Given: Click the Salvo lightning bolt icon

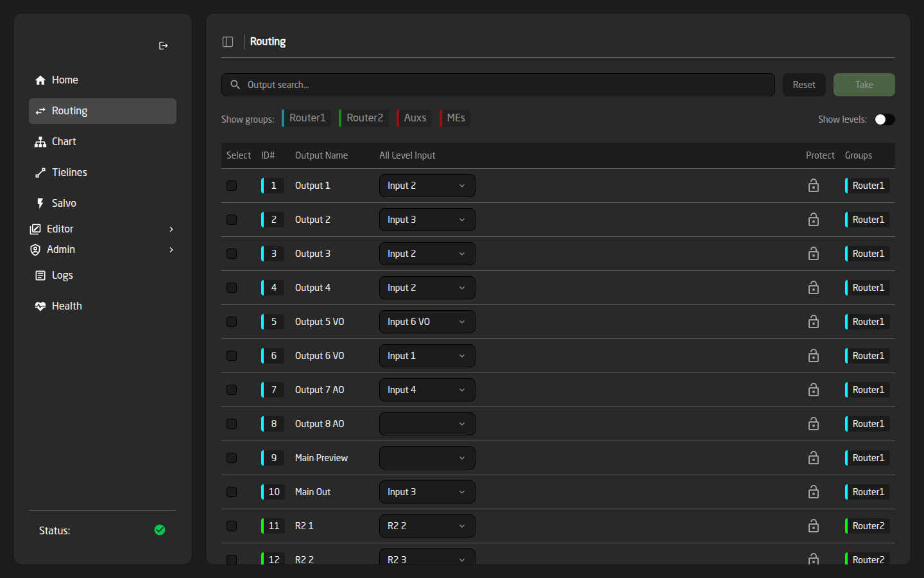Looking at the screenshot, I should (x=40, y=204).
